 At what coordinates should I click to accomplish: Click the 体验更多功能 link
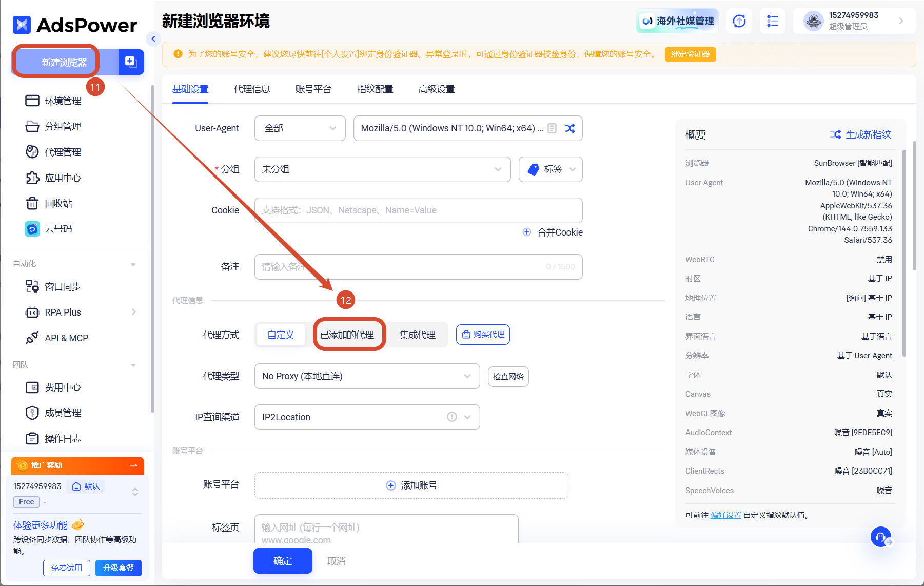pos(41,525)
